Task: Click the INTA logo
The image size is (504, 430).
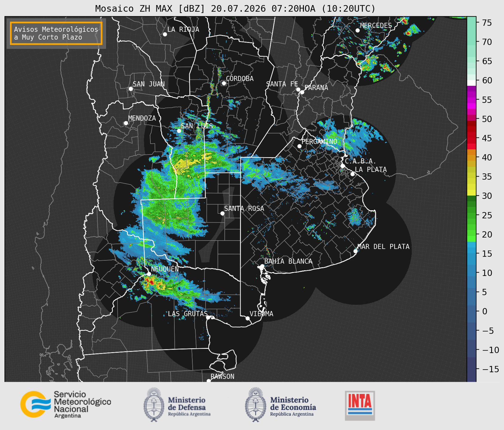Action: tap(360, 405)
